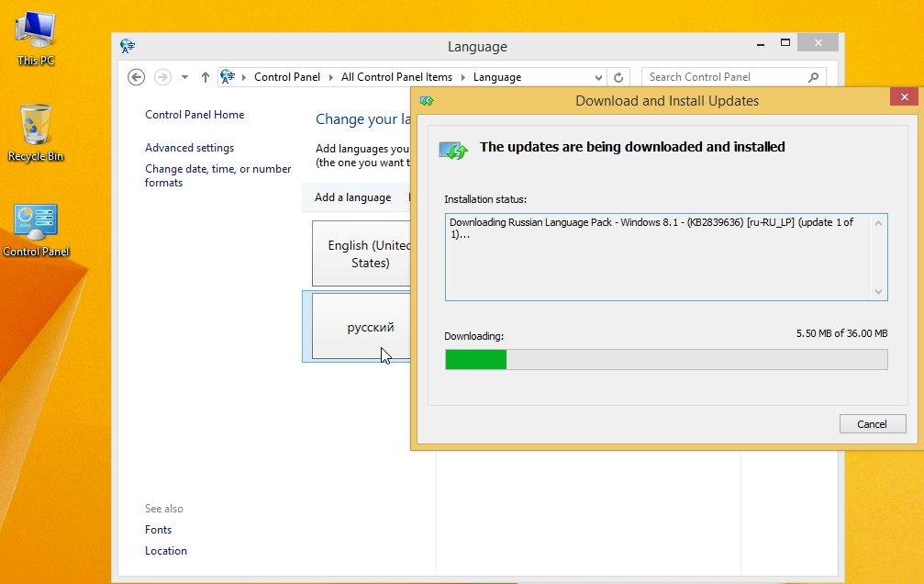This screenshot has width=924, height=584.
Task: Expand the address bar root chevron
Action: pyautogui.click(x=244, y=77)
